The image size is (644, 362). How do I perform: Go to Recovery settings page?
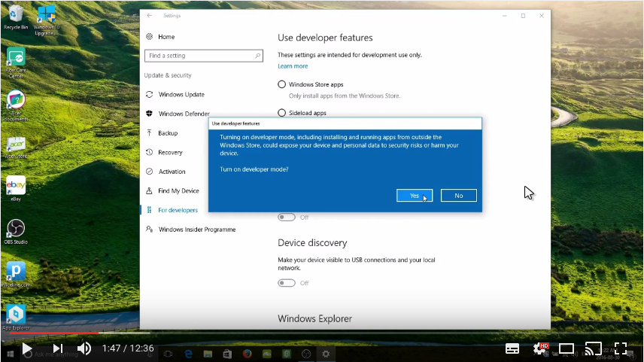tap(171, 153)
